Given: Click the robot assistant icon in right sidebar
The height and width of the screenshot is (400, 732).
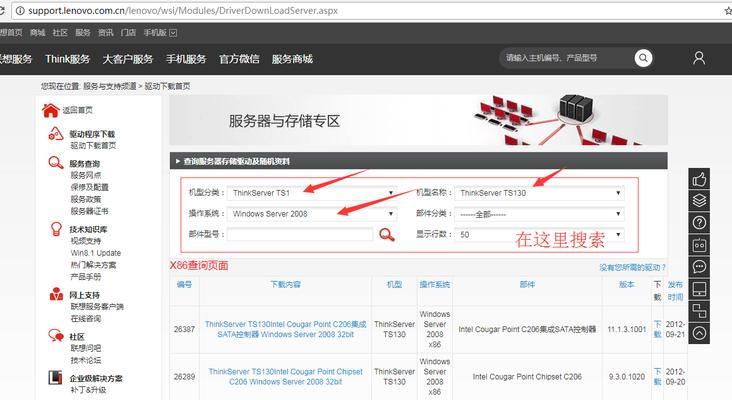Looking at the screenshot, I should coord(699,245).
